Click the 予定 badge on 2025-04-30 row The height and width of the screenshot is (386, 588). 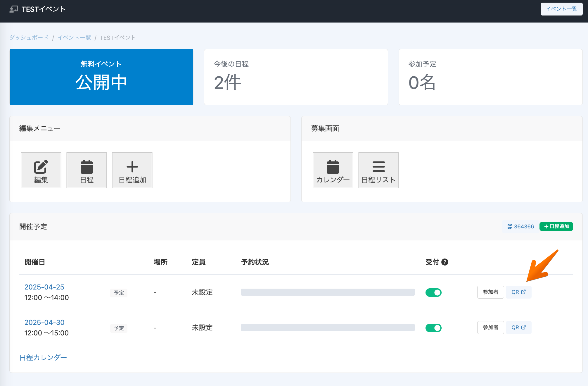[x=119, y=328]
